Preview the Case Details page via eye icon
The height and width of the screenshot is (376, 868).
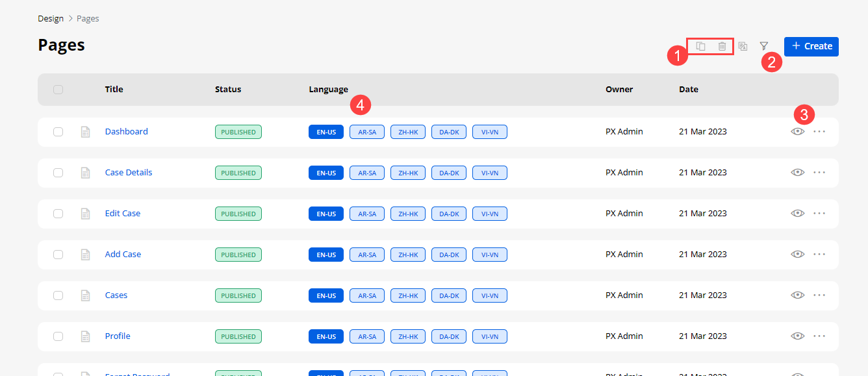[x=797, y=172]
